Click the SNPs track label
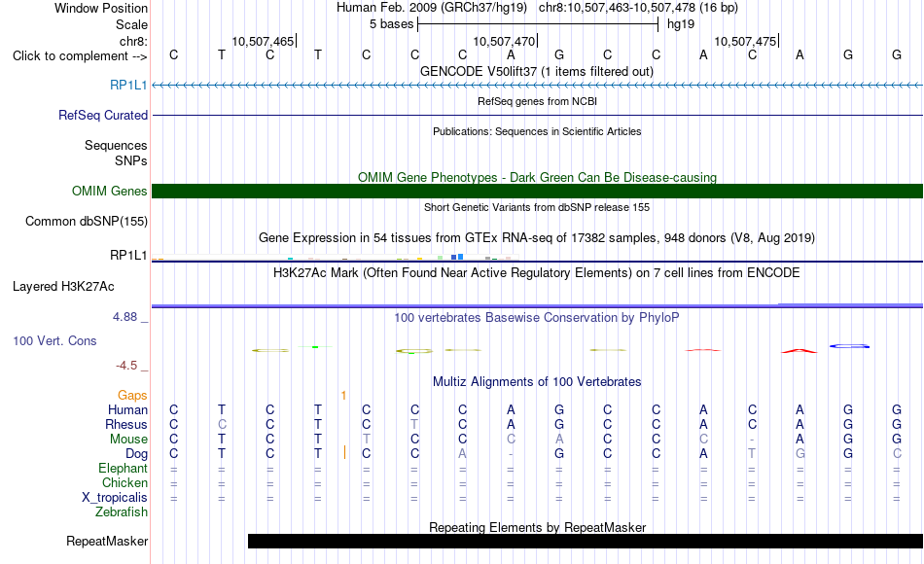Image resolution: width=924 pixels, height=564 pixels. pos(131,160)
